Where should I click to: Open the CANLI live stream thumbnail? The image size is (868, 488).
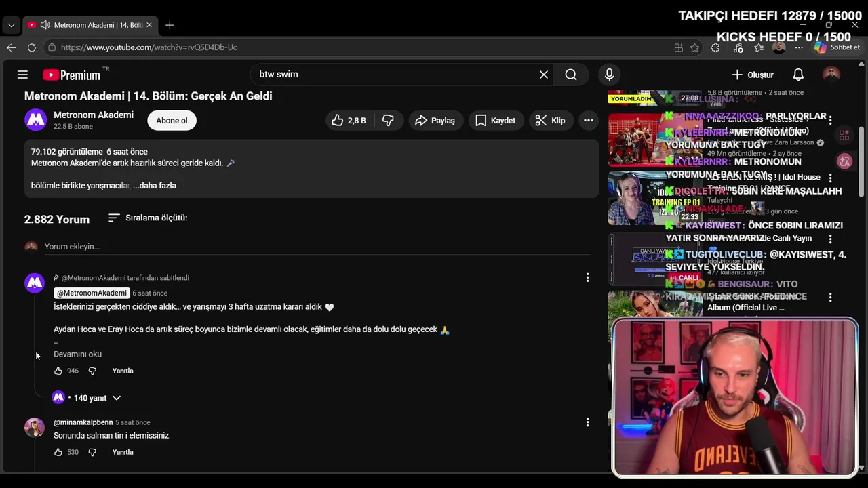tap(655, 260)
